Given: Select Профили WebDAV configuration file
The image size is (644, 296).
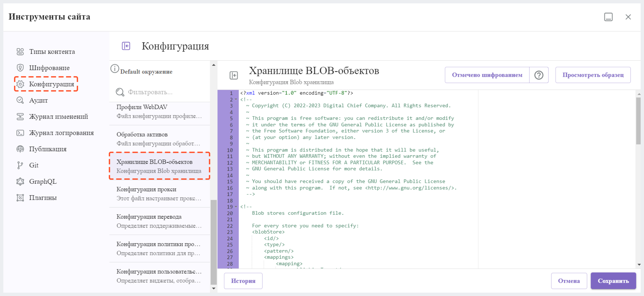Looking at the screenshot, I should pos(159,112).
